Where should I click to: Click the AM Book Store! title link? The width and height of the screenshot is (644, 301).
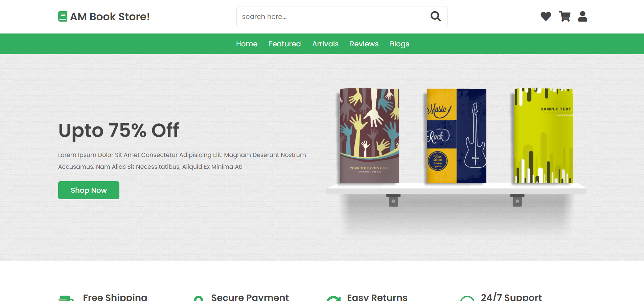coord(110,17)
